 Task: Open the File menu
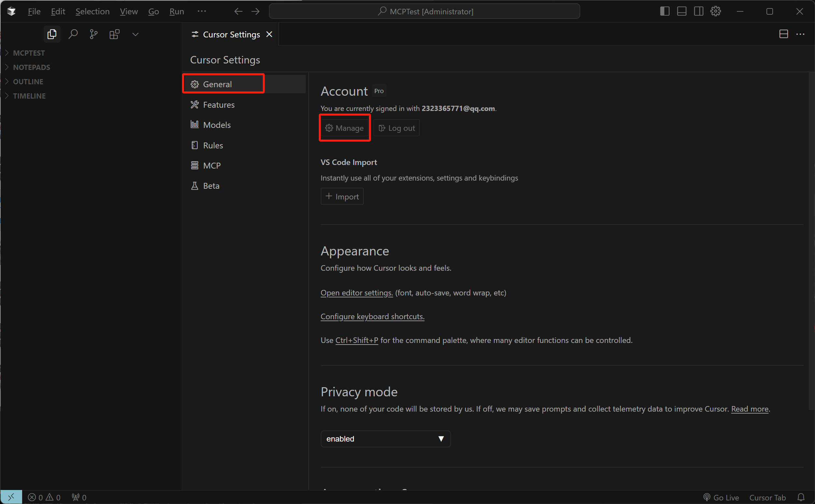[34, 11]
